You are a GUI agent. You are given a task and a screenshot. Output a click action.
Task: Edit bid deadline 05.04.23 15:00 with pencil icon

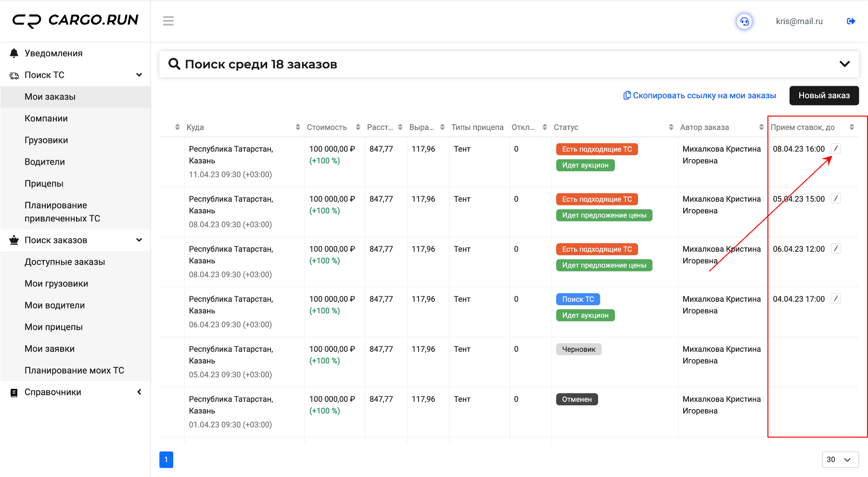[836, 199]
